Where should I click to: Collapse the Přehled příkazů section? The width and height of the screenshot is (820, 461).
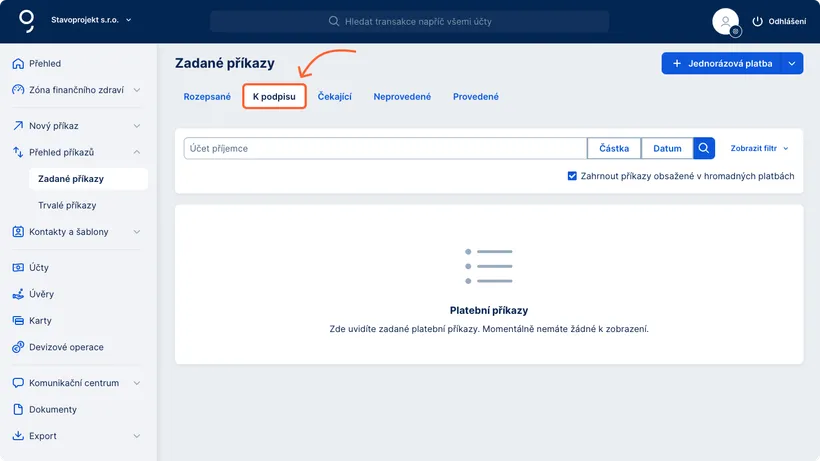pos(136,152)
